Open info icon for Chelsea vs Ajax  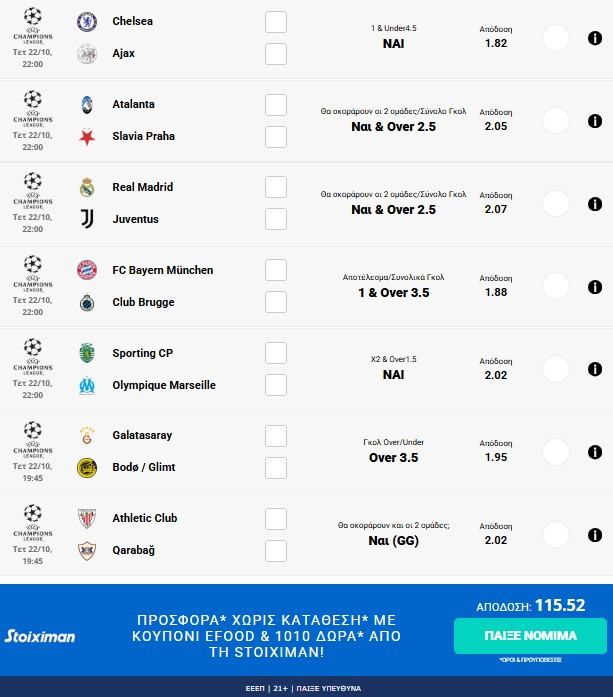tap(594, 38)
